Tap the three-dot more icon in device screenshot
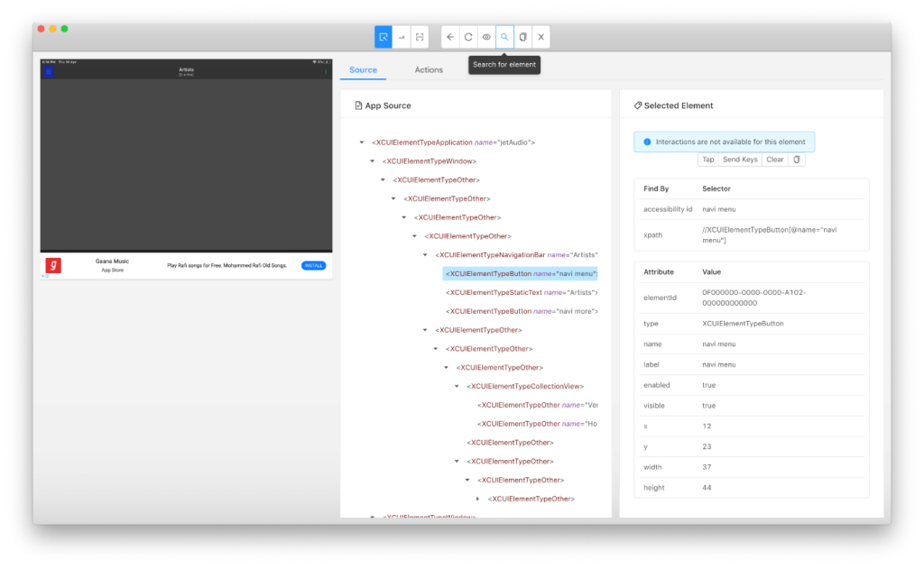The width and height of the screenshot is (924, 568). 325,72
